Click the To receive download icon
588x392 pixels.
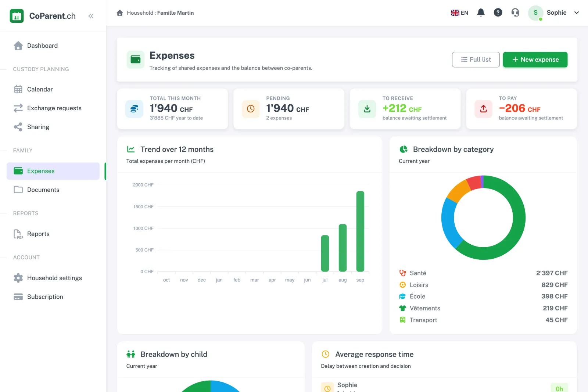pos(367,109)
